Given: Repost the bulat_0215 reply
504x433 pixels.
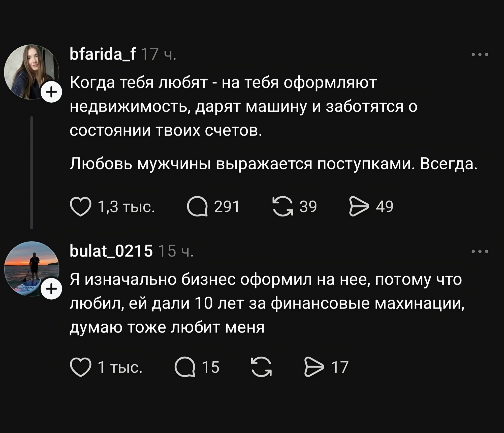Looking at the screenshot, I should tap(262, 367).
